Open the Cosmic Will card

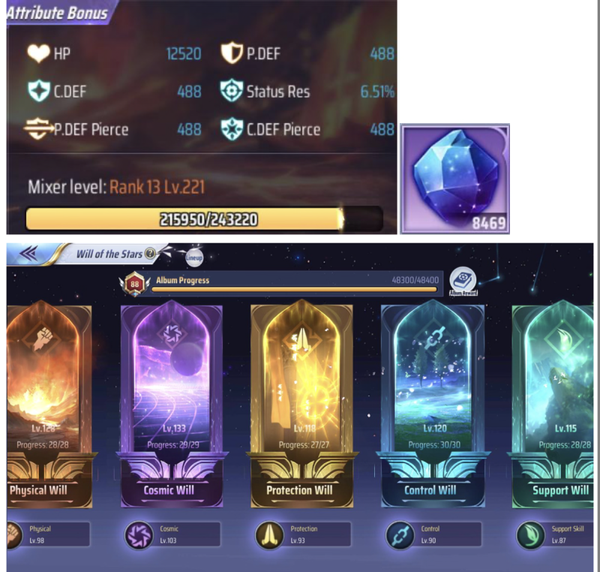[x=172, y=404]
